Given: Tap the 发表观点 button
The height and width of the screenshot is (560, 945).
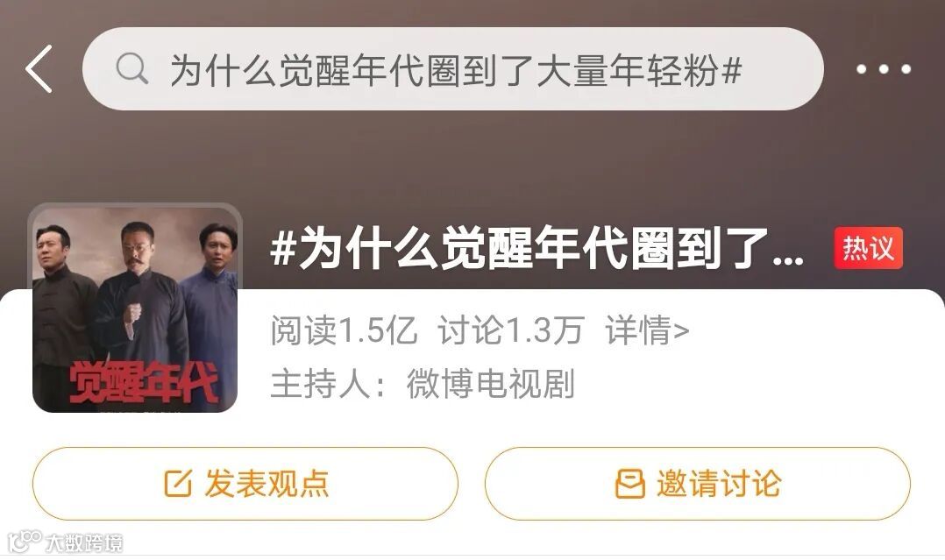Looking at the screenshot, I should (245, 484).
